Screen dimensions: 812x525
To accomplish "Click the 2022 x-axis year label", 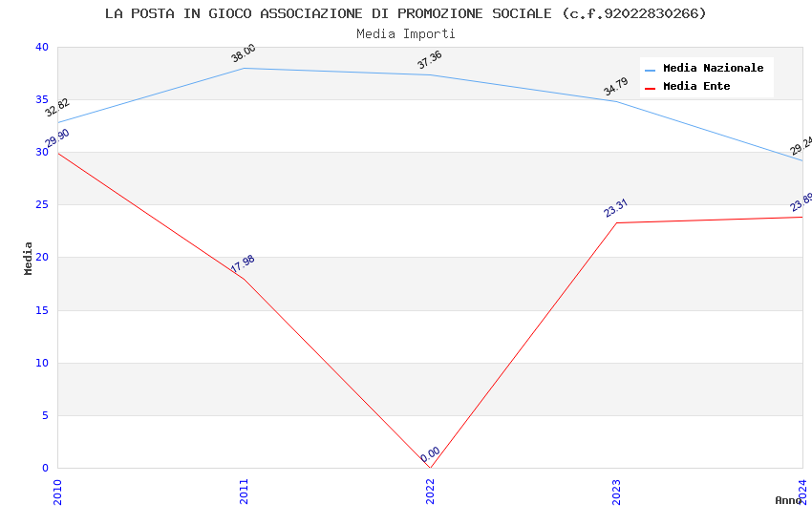I will [x=430, y=491].
